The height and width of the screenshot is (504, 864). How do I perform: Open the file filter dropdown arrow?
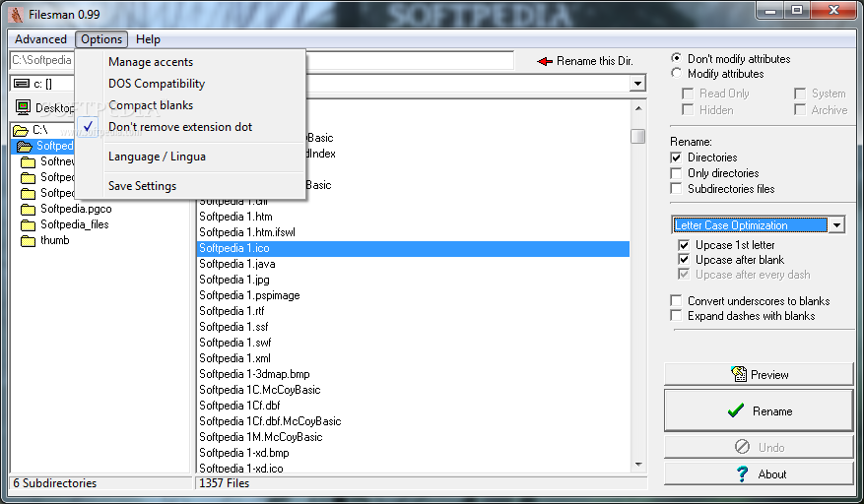pos(637,84)
